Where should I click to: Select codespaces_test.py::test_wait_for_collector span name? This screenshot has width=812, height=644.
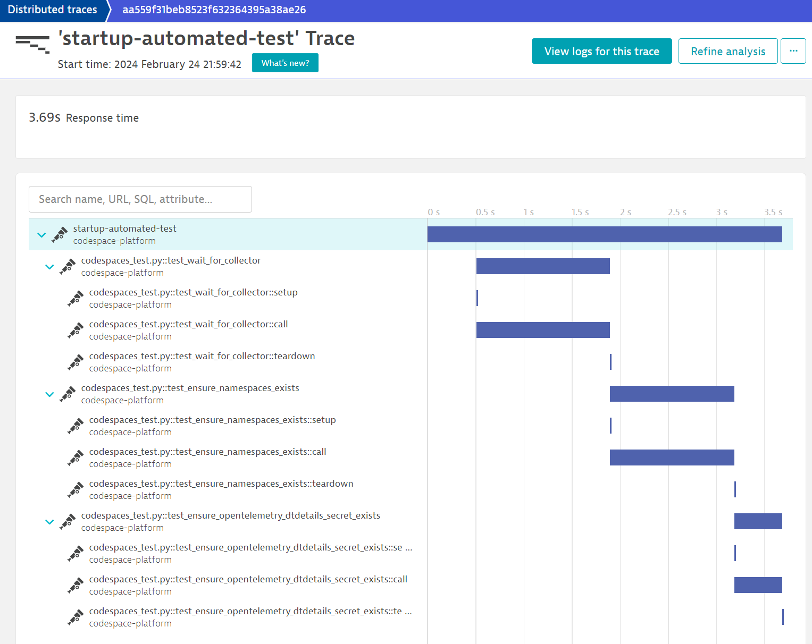[x=171, y=260]
